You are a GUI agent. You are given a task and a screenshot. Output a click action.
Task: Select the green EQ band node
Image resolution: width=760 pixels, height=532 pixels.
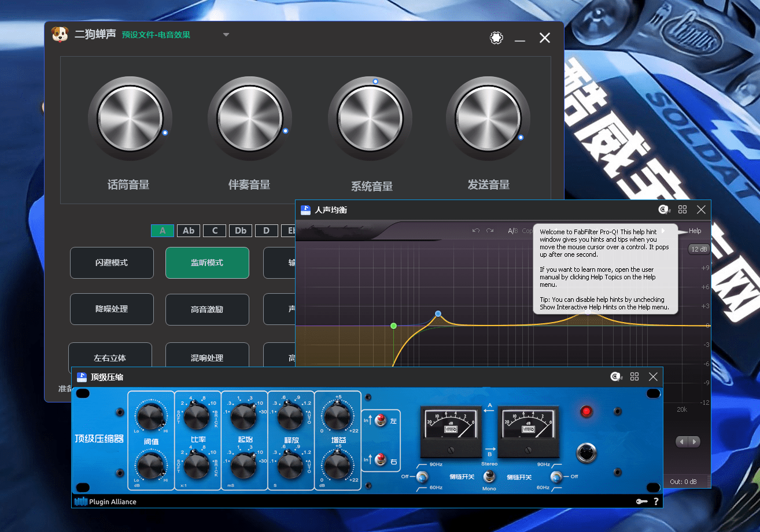393,326
